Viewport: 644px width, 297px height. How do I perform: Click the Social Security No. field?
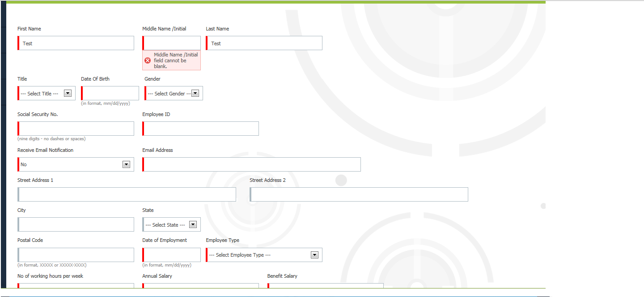(76, 129)
